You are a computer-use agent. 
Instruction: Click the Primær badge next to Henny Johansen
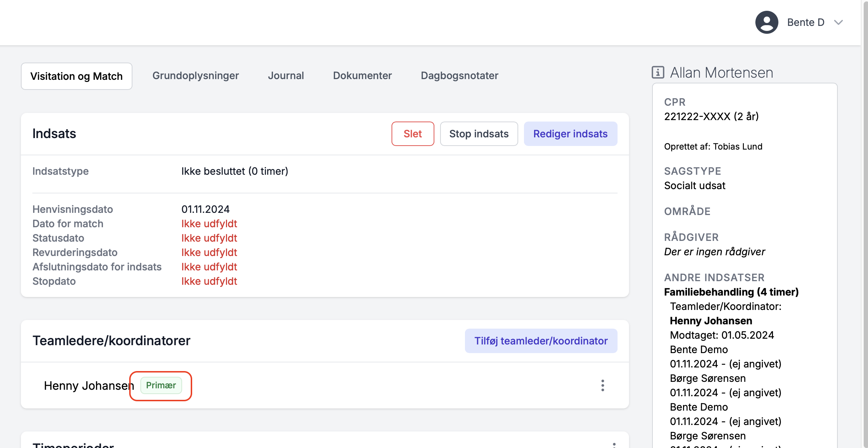(x=161, y=385)
